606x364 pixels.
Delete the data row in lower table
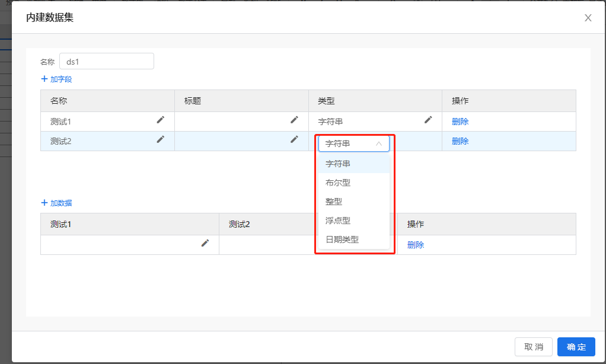coord(416,245)
